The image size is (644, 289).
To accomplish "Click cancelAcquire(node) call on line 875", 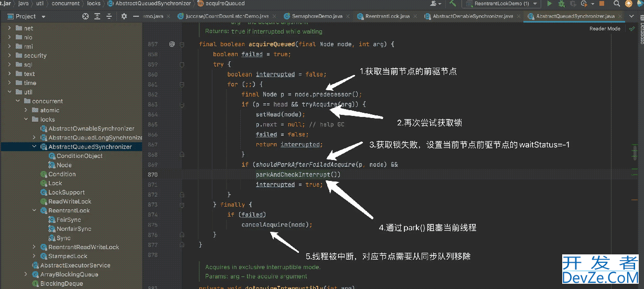I will pos(276,224).
